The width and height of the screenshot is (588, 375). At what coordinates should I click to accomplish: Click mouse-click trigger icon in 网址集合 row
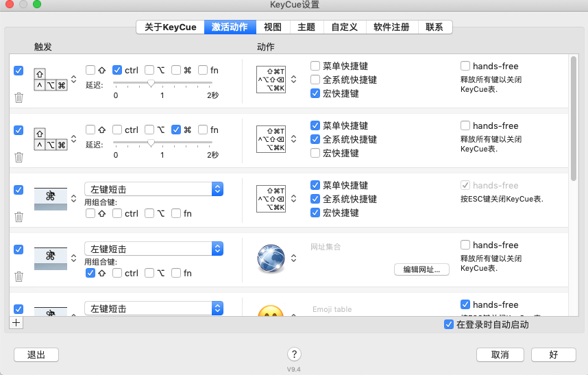[51, 258]
